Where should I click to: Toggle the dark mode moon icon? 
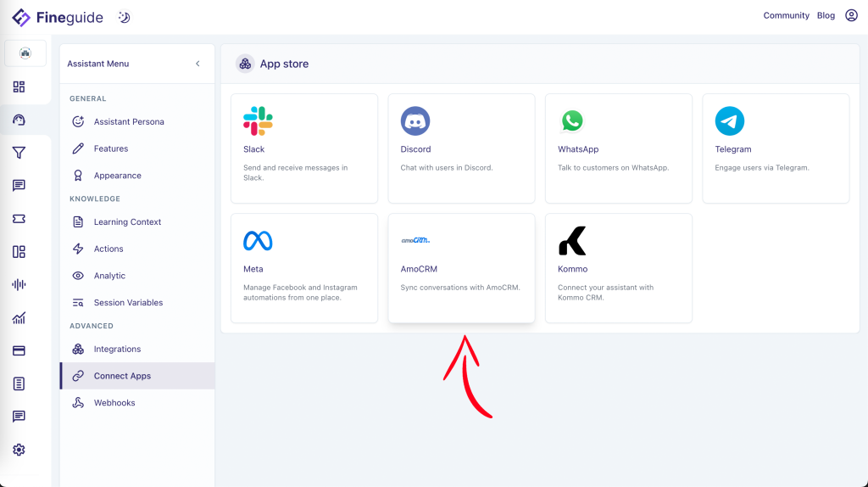pos(125,17)
